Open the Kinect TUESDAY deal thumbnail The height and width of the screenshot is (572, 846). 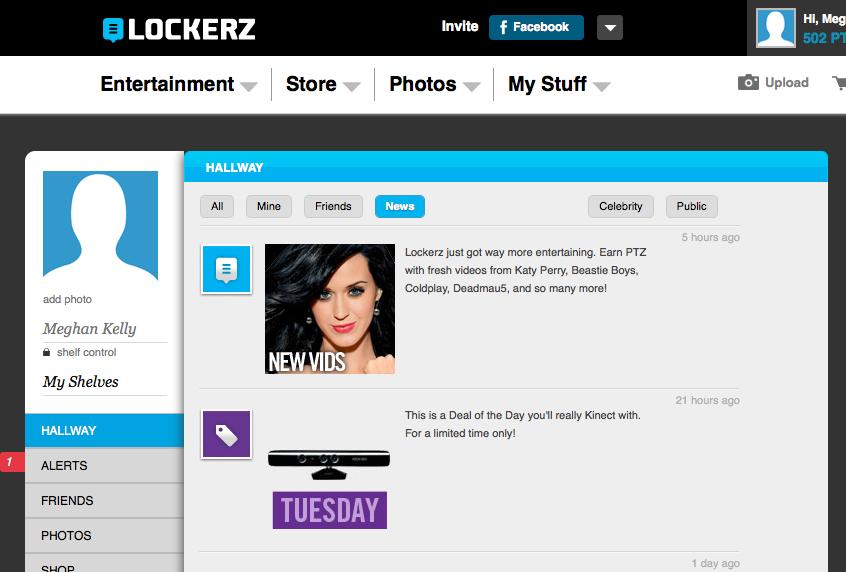329,488
